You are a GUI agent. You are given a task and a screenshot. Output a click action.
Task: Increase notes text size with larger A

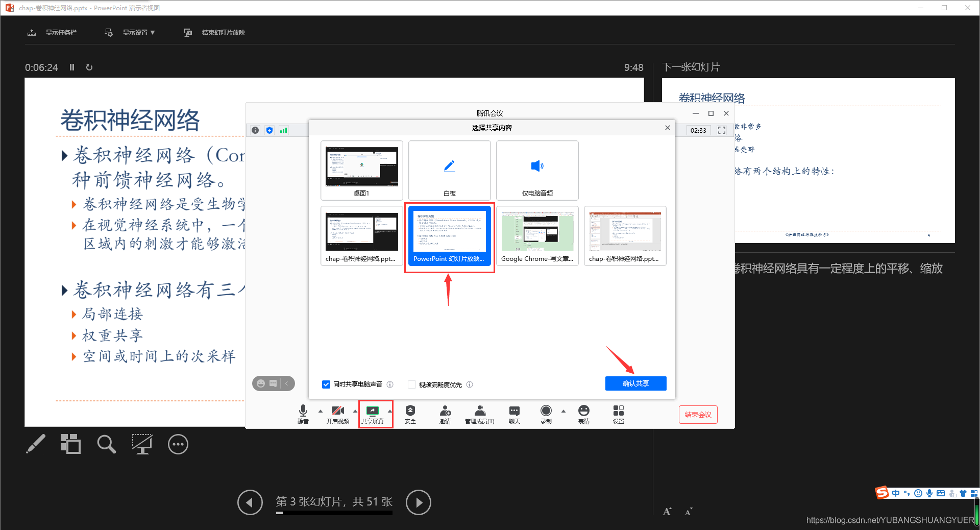[667, 512]
